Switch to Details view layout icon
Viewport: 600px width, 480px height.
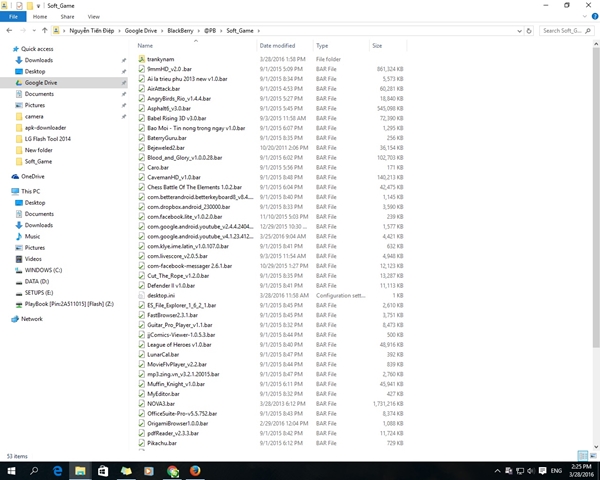pyautogui.click(x=582, y=456)
